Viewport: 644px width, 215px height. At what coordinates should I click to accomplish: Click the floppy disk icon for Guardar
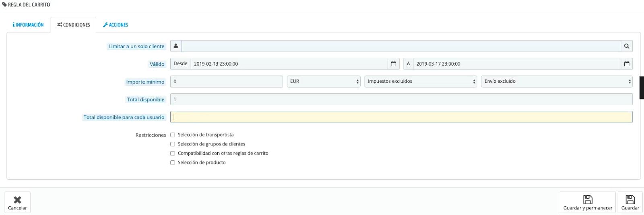pos(630,199)
